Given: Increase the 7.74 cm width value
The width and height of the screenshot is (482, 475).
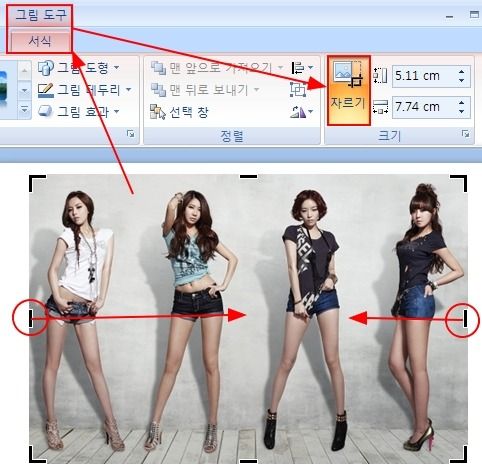Looking at the screenshot, I should (462, 103).
